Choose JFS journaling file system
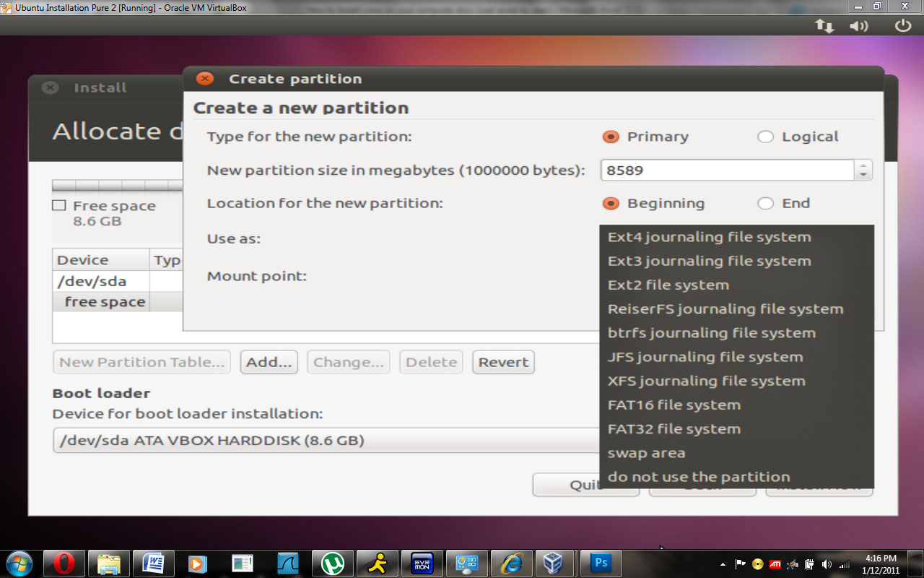The image size is (924, 578). pos(736,356)
